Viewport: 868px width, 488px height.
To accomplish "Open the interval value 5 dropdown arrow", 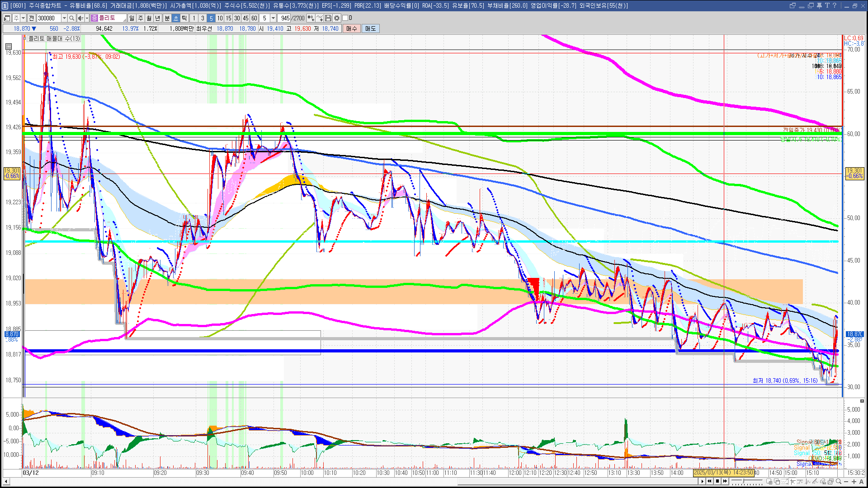I will (x=273, y=18).
